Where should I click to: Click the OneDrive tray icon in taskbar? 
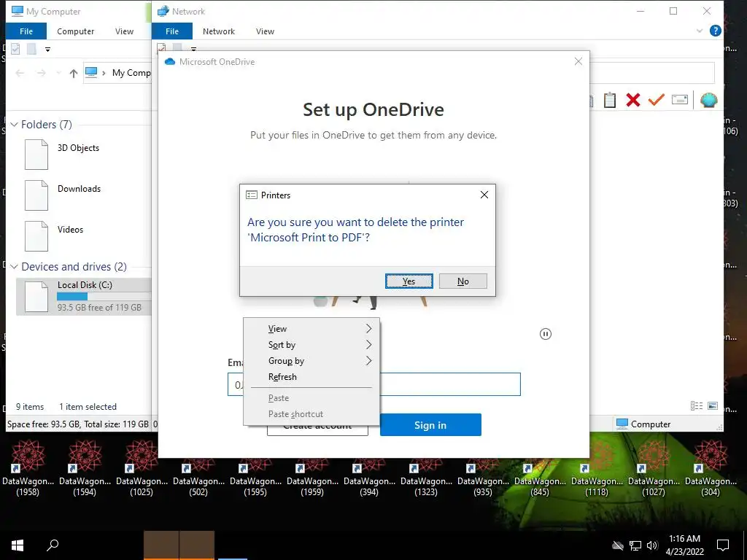point(618,545)
